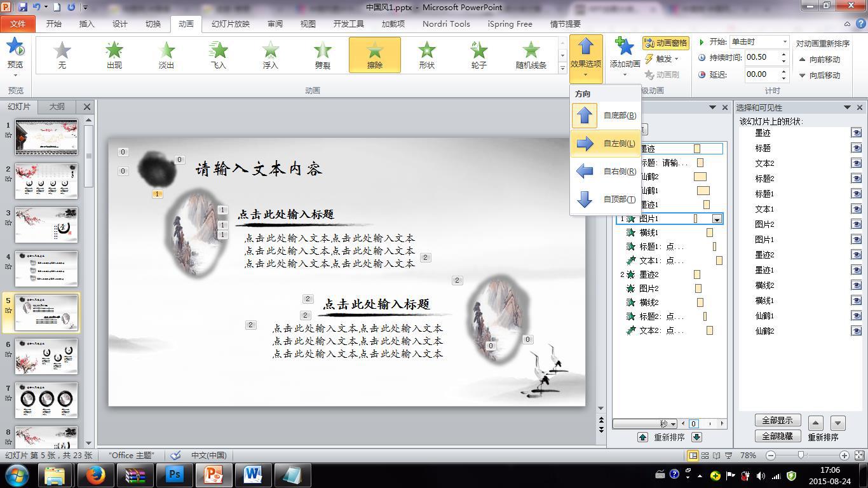The image size is (868, 488).
Task: Click the 全部显示 button
Action: (x=777, y=421)
